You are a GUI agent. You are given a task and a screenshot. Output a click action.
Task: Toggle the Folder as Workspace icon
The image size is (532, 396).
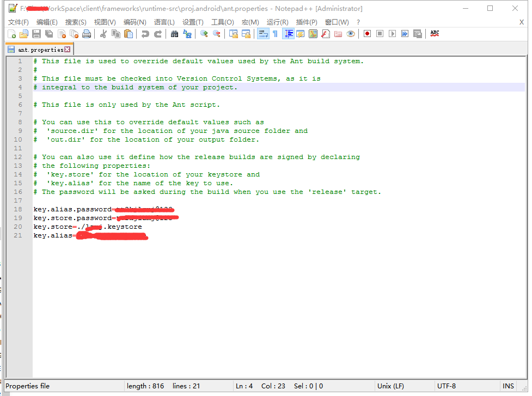[x=338, y=34]
